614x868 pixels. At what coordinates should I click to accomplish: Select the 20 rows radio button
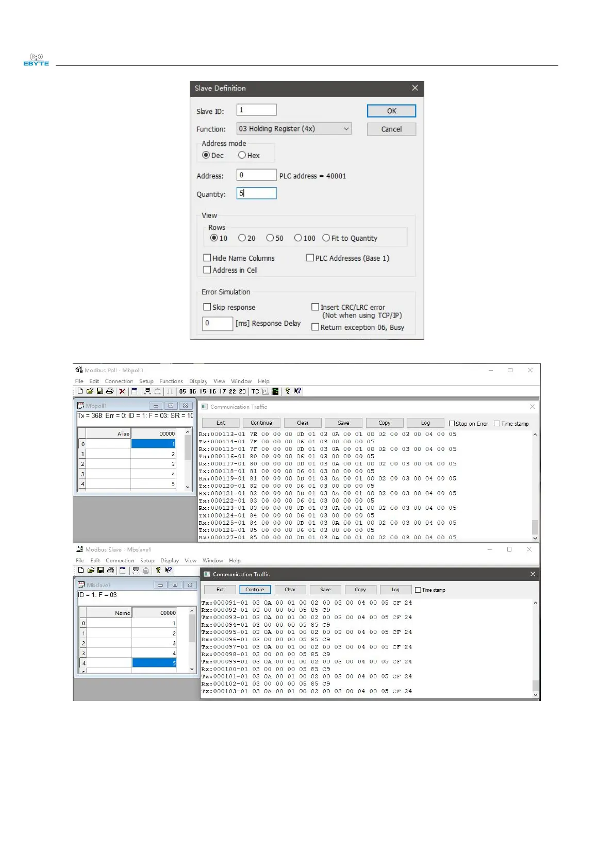pyautogui.click(x=242, y=238)
